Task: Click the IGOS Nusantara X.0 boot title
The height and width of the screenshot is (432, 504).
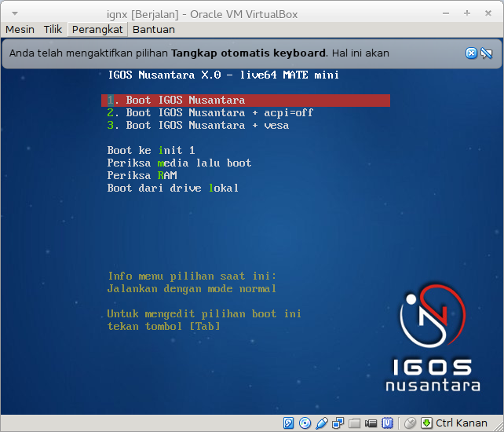Action: [224, 75]
